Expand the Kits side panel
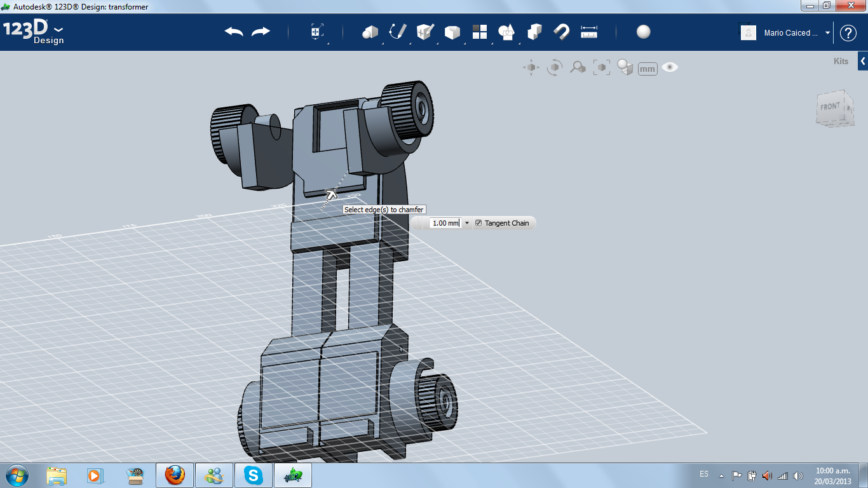Image resolution: width=868 pixels, height=488 pixels. [863, 61]
